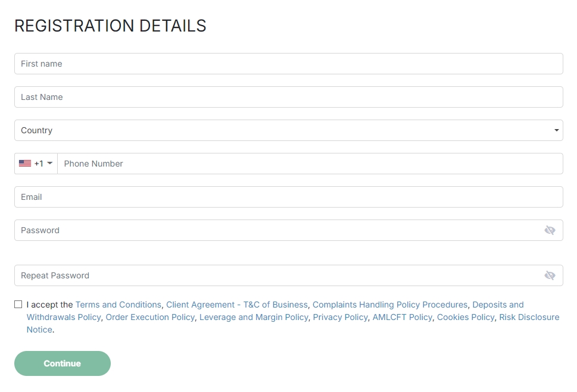Toggle visibility of Repeat Password field
Viewport: 577px width, 392px height.
pyautogui.click(x=550, y=275)
